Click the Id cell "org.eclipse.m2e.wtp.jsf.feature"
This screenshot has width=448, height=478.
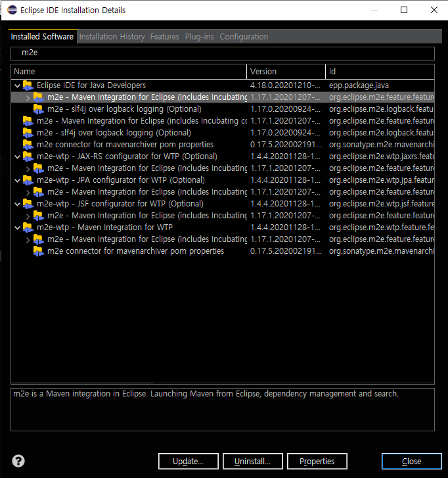click(x=382, y=204)
